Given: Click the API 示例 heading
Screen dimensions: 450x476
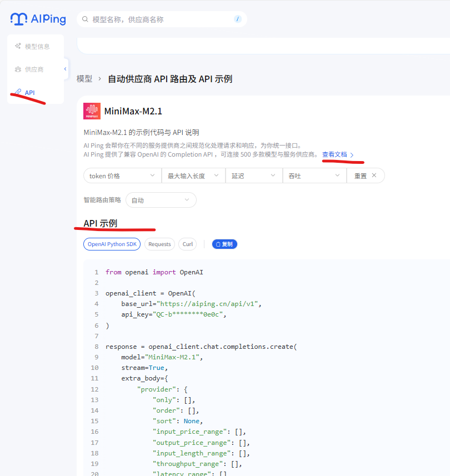Looking at the screenshot, I should tap(101, 223).
